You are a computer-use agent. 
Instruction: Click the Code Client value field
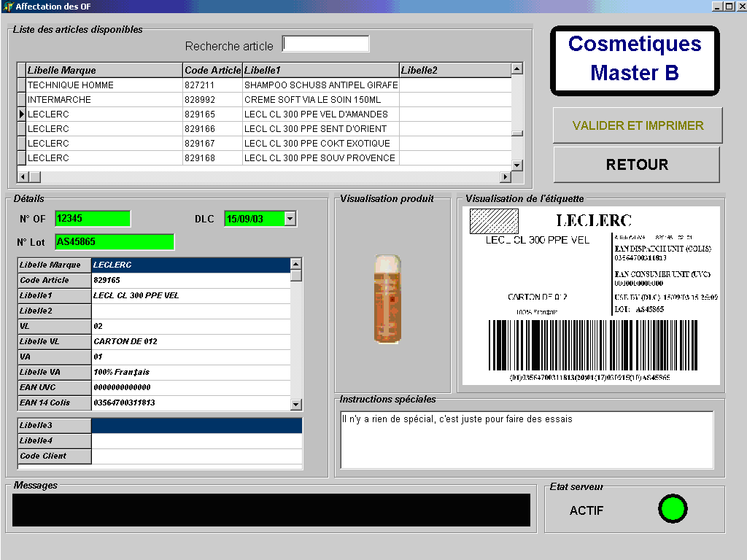pyautogui.click(x=197, y=456)
